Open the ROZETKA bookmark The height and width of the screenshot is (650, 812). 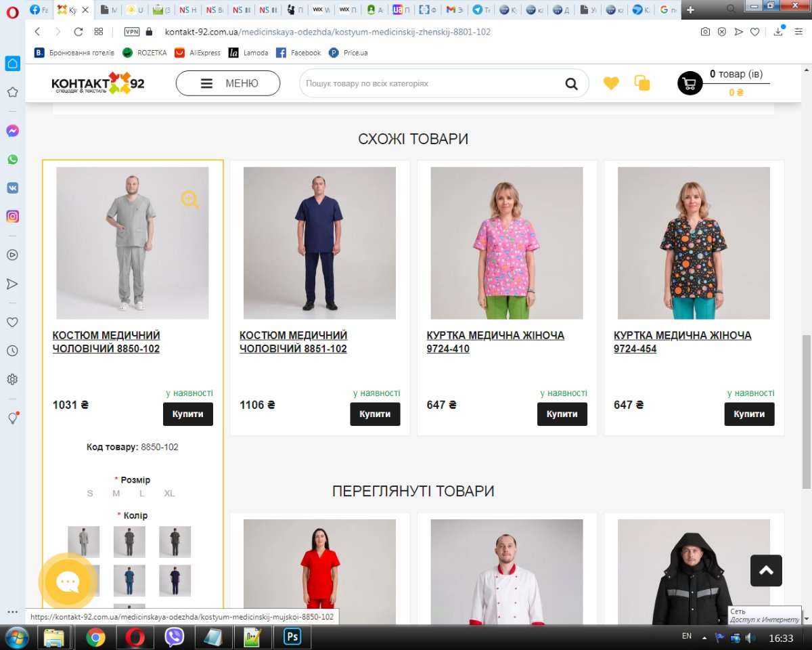coord(144,53)
